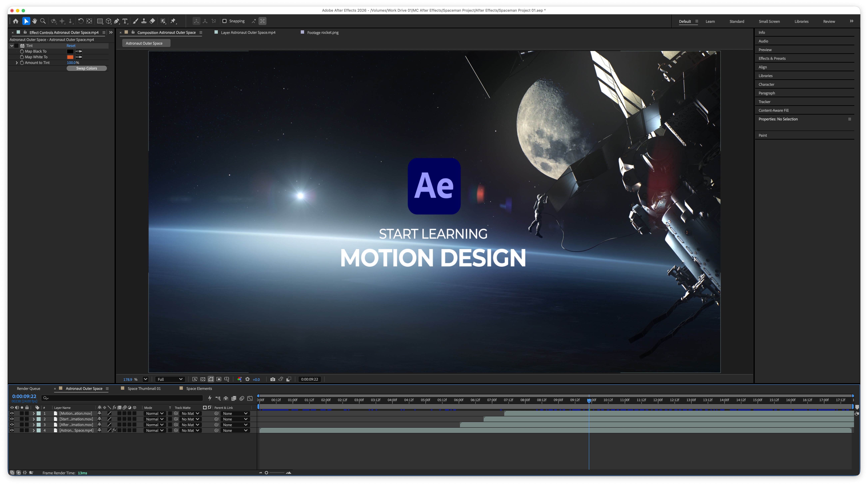This screenshot has height=485, width=868.
Task: Enable motion blur for the composition
Action: tap(242, 398)
